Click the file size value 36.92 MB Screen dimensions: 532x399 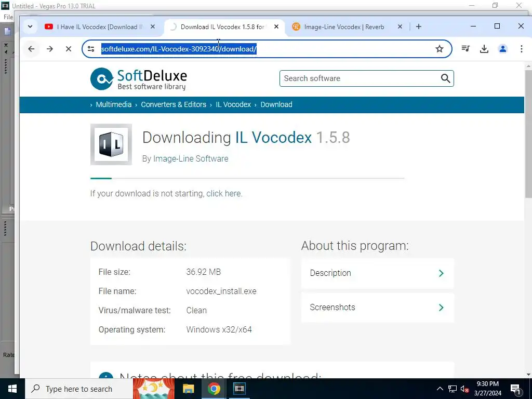click(x=203, y=272)
